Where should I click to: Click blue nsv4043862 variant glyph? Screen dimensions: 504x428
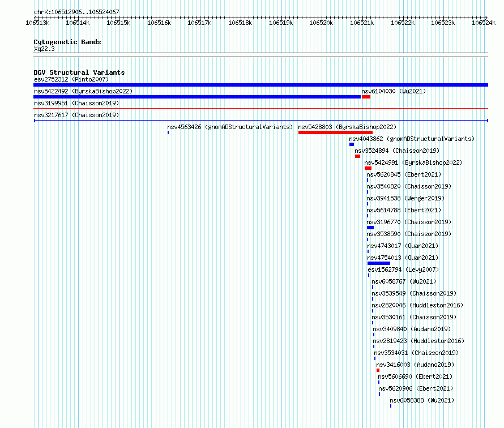352,144
